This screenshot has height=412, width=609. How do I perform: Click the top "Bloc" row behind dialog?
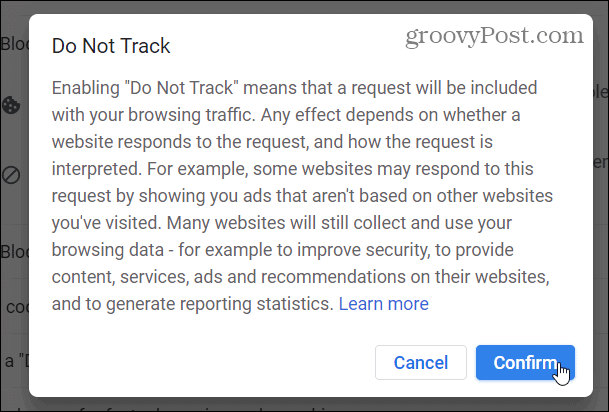14,44
